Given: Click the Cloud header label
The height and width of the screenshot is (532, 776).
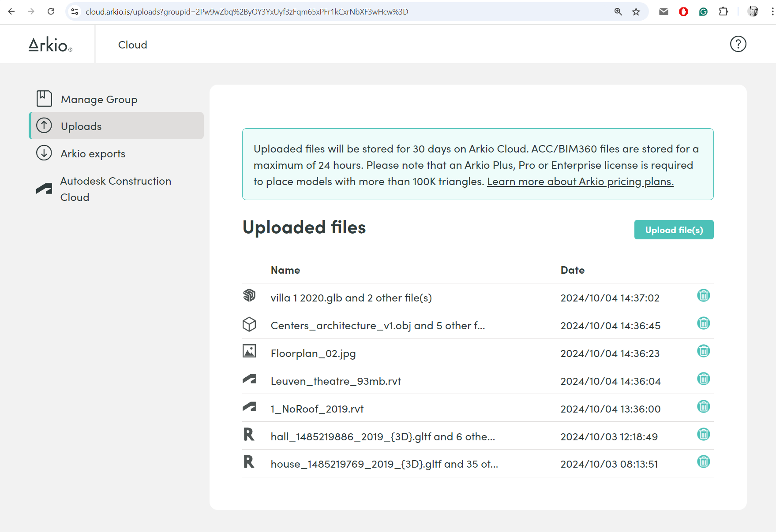Looking at the screenshot, I should pos(132,45).
